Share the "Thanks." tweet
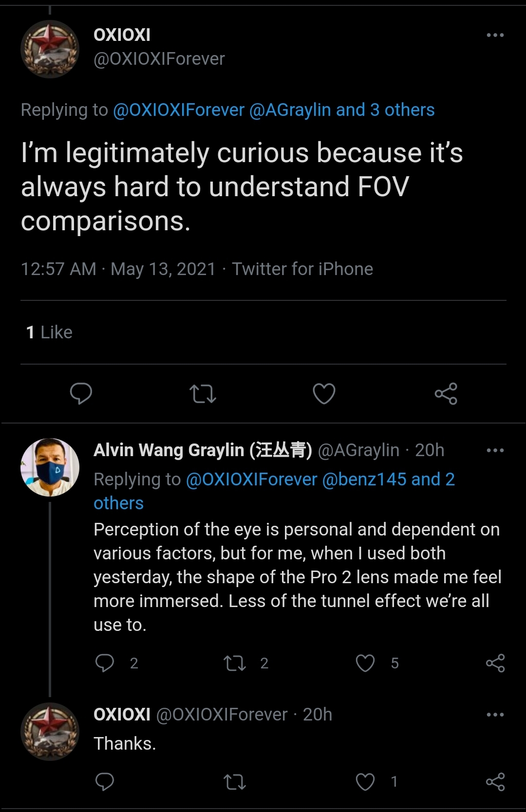The width and height of the screenshot is (526, 812). [x=495, y=782]
